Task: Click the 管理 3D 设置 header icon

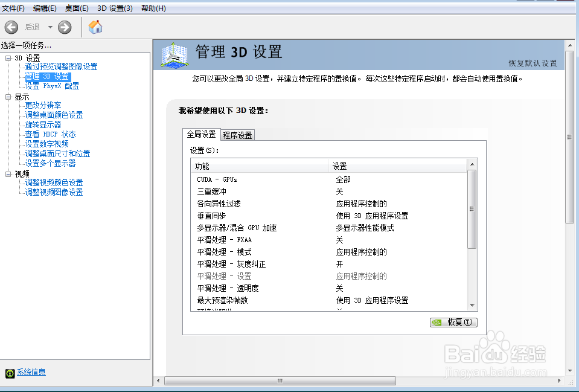Action: click(x=174, y=55)
